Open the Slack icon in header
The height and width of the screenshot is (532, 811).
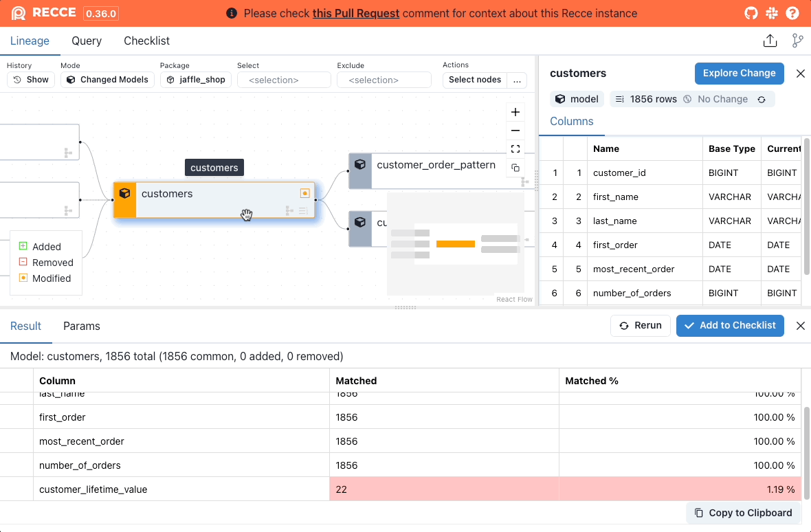[772, 13]
